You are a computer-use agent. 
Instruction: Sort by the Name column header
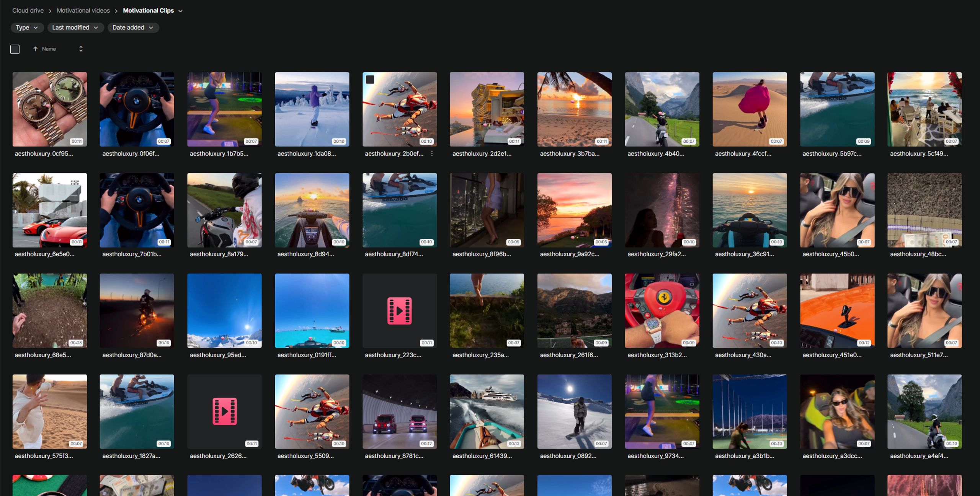pos(49,49)
